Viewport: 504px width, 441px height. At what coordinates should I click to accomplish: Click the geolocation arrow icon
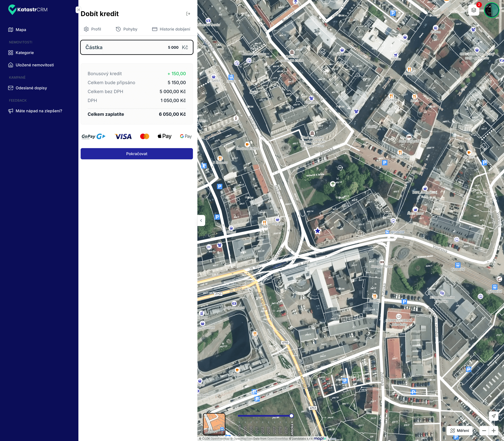(493, 416)
